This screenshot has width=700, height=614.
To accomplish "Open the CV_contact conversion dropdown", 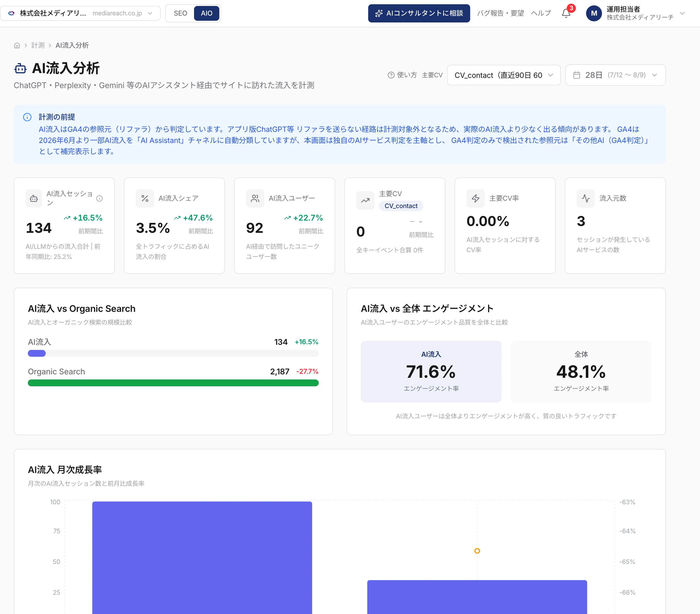I will (504, 75).
